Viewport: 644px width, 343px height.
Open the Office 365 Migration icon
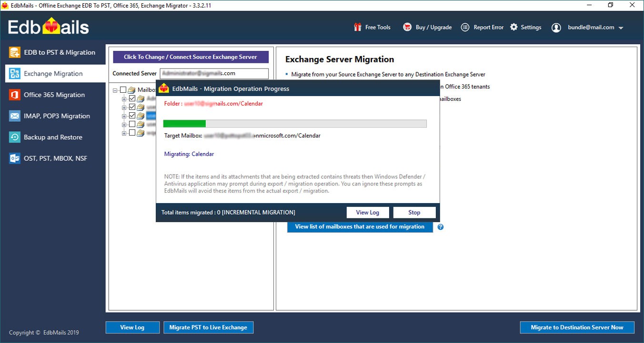tap(15, 95)
